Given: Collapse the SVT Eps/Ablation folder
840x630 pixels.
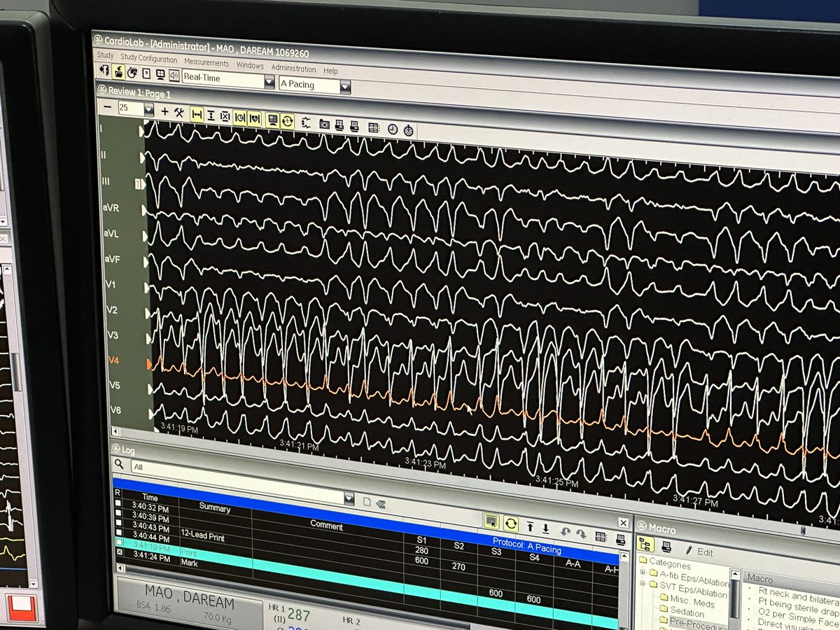Looking at the screenshot, I should click(643, 583).
